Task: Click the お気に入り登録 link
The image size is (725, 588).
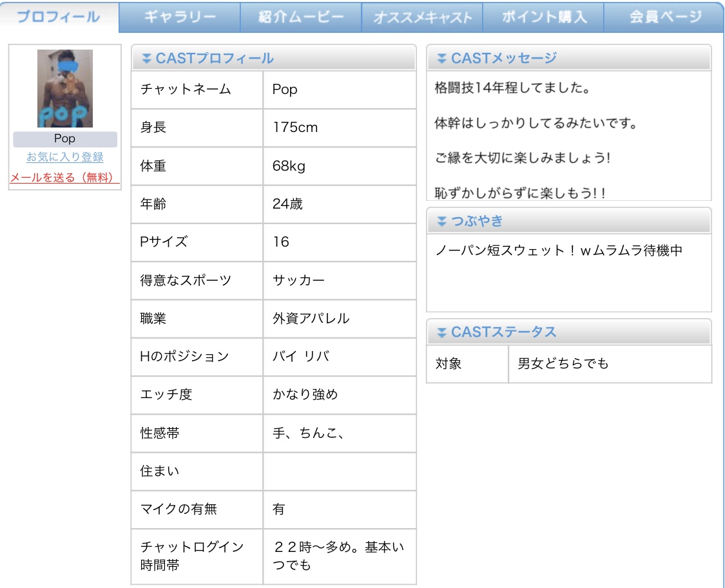Action: (64, 157)
